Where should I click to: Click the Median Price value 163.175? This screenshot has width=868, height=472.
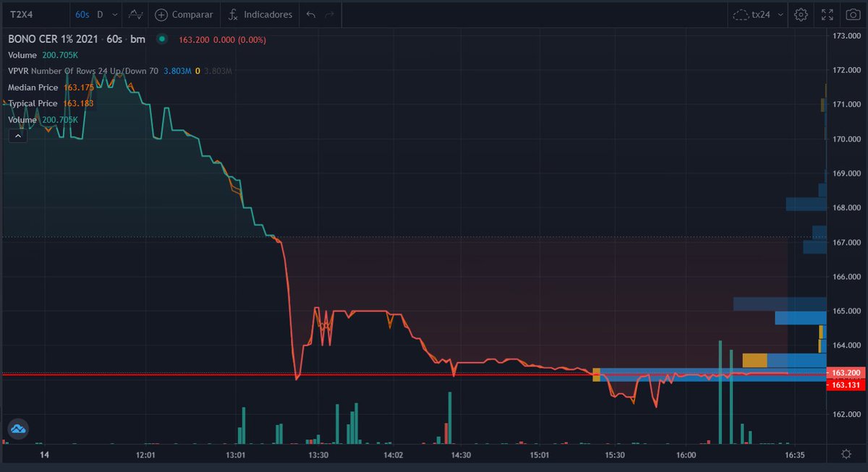(x=79, y=87)
